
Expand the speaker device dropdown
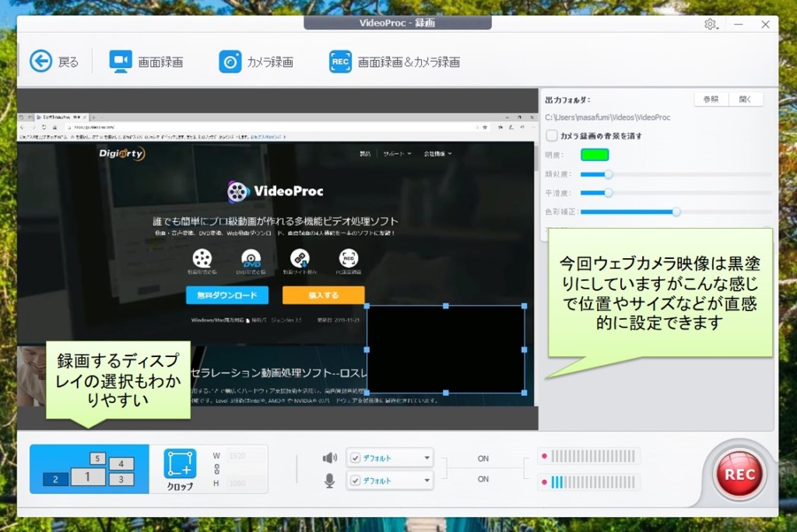[427, 458]
